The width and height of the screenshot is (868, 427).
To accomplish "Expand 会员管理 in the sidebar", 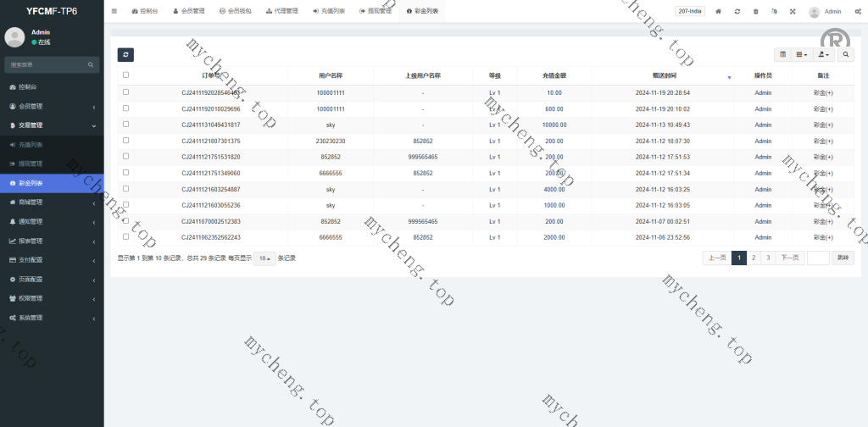I will point(51,106).
